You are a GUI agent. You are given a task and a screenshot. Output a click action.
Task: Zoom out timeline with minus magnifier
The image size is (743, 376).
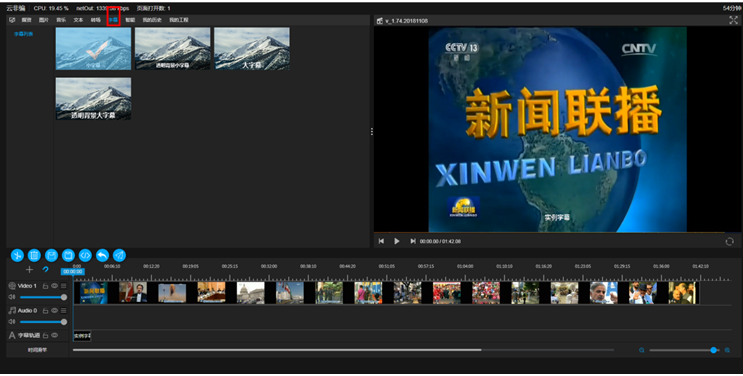tap(642, 350)
